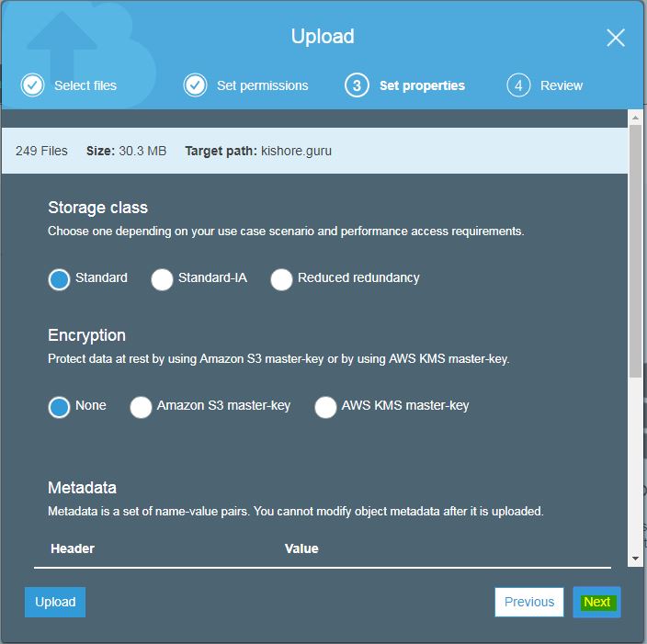Image resolution: width=647 pixels, height=644 pixels.
Task: Click the step 3 circle icon
Action: click(357, 85)
